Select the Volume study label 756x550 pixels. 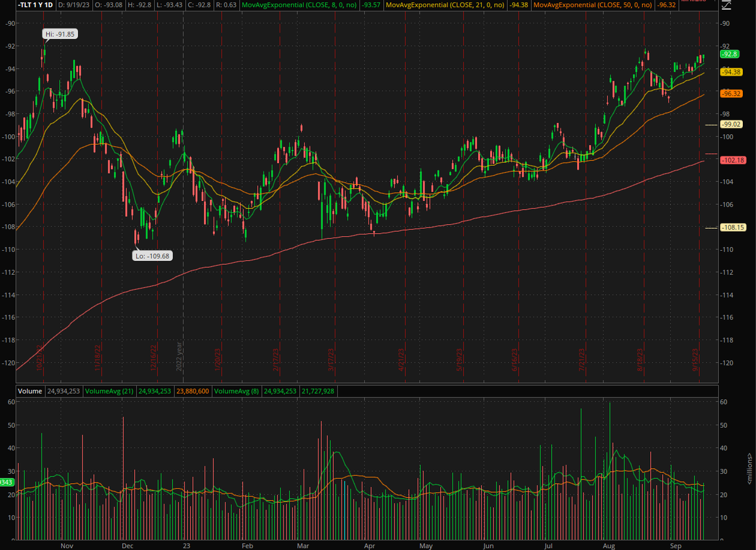pyautogui.click(x=30, y=391)
